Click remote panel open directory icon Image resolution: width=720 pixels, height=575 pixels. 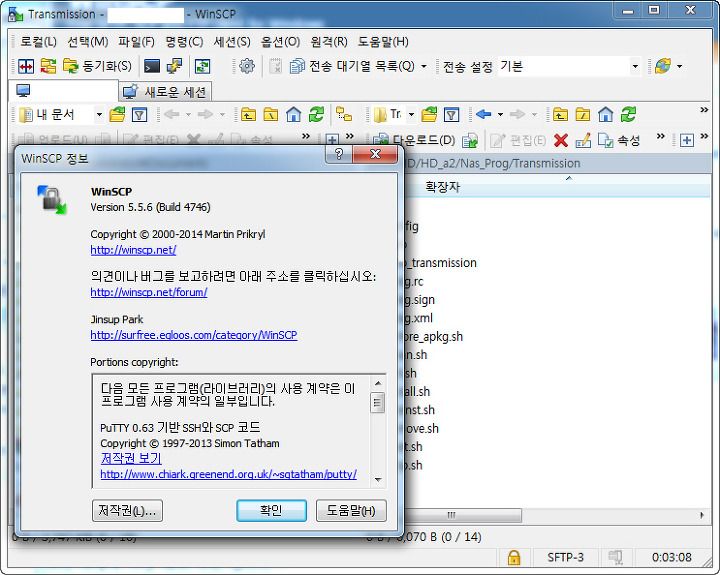[x=429, y=114]
